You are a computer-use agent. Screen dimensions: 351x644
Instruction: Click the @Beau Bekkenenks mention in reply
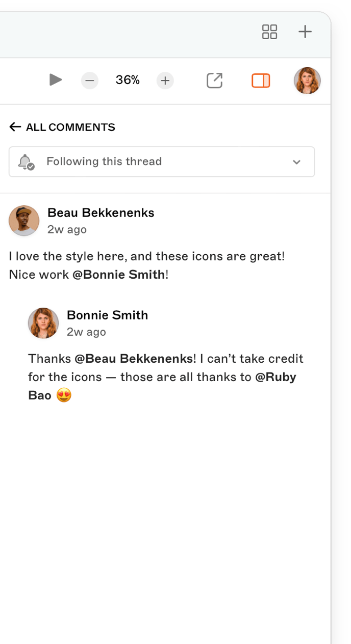(x=134, y=359)
